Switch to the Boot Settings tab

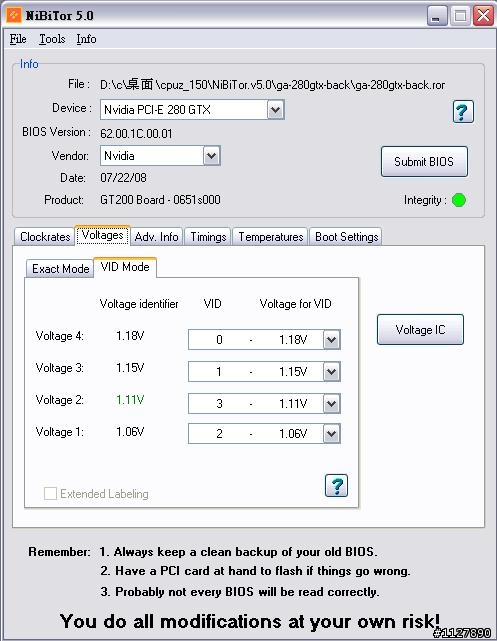click(x=346, y=237)
